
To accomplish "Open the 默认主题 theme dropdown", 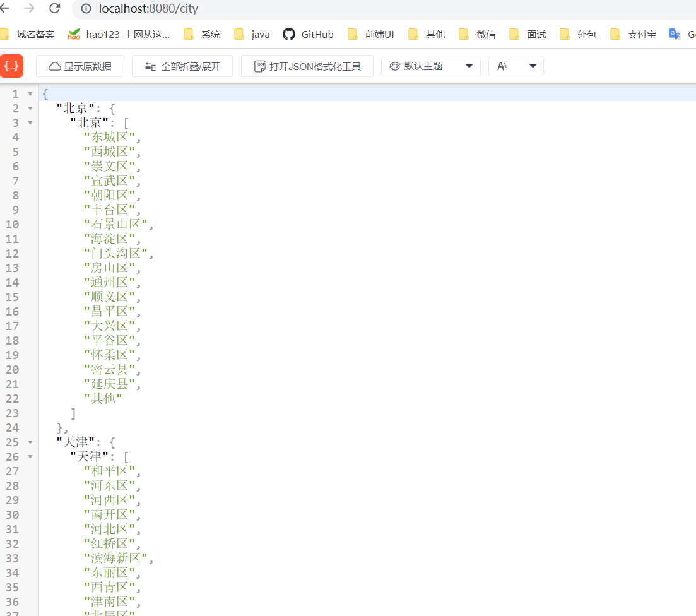I will coord(431,66).
